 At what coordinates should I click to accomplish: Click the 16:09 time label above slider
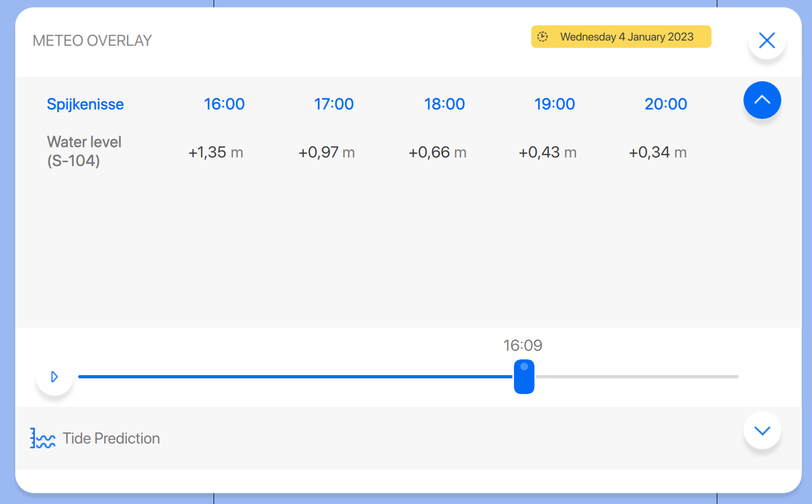[x=522, y=345]
